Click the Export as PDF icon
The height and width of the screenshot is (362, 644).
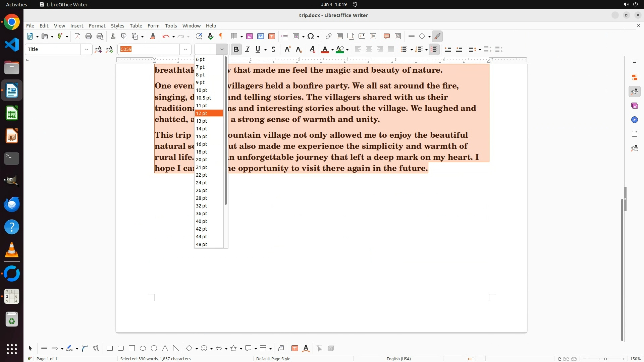tap(77, 37)
